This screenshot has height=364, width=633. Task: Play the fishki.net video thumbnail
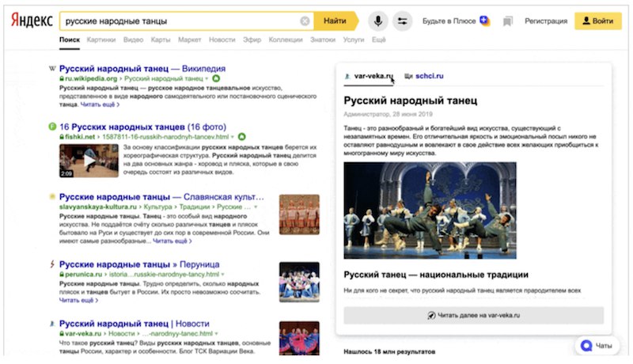[89, 161]
